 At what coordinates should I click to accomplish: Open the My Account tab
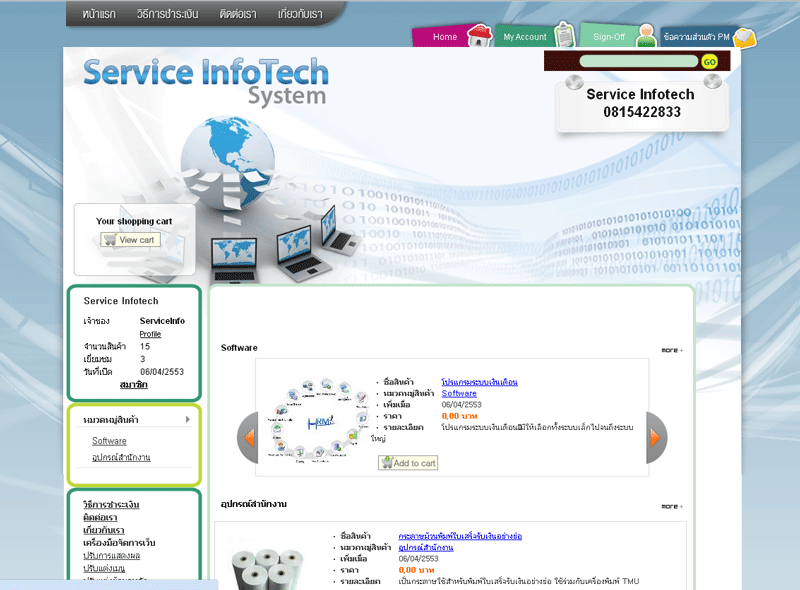point(524,37)
